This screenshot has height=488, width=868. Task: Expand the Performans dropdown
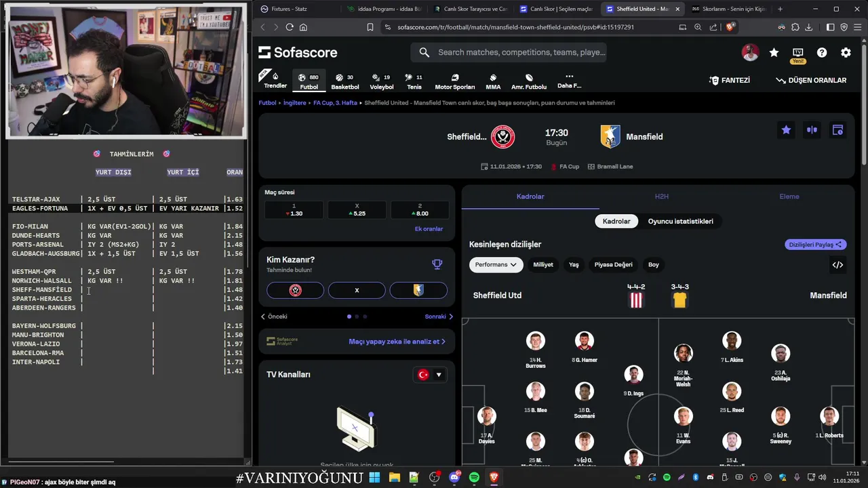click(496, 265)
